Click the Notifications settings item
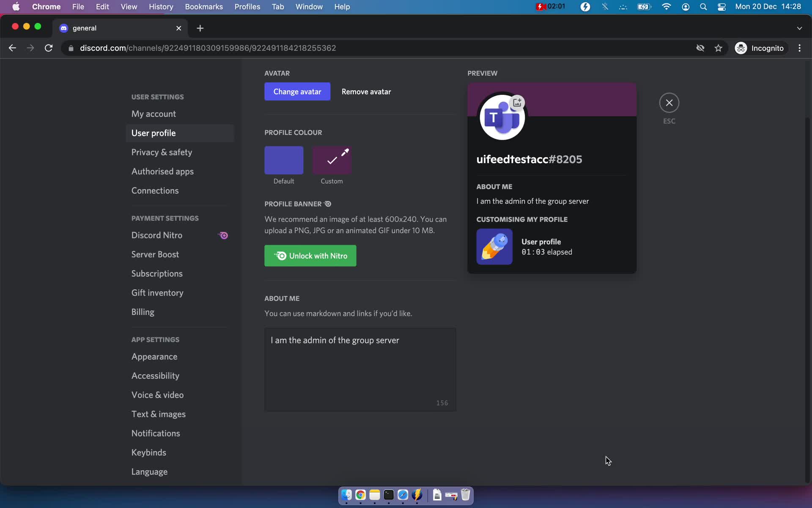 coord(156,433)
